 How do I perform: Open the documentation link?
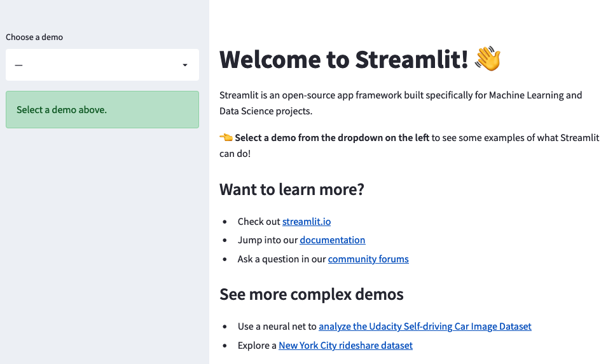[333, 240]
